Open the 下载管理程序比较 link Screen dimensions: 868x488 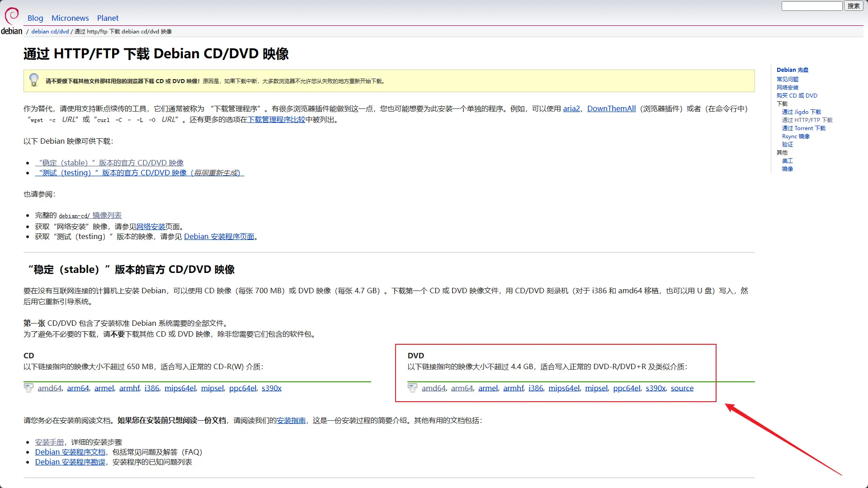click(x=276, y=120)
